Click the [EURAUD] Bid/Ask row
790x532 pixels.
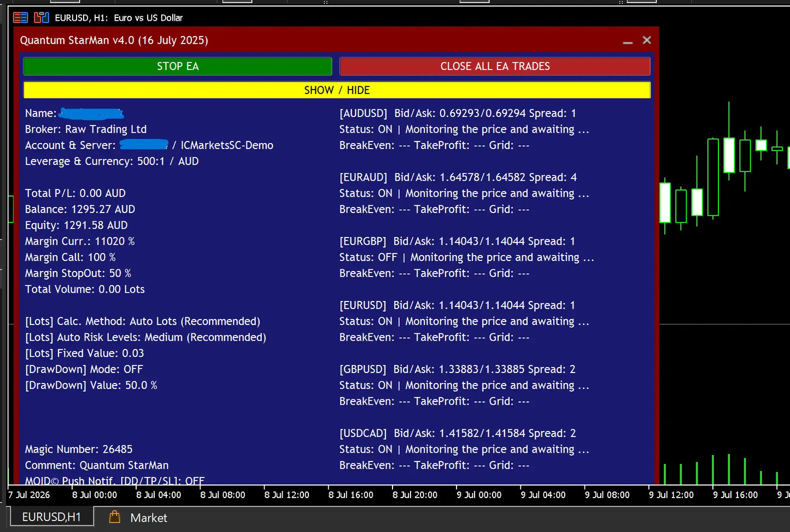(458, 178)
